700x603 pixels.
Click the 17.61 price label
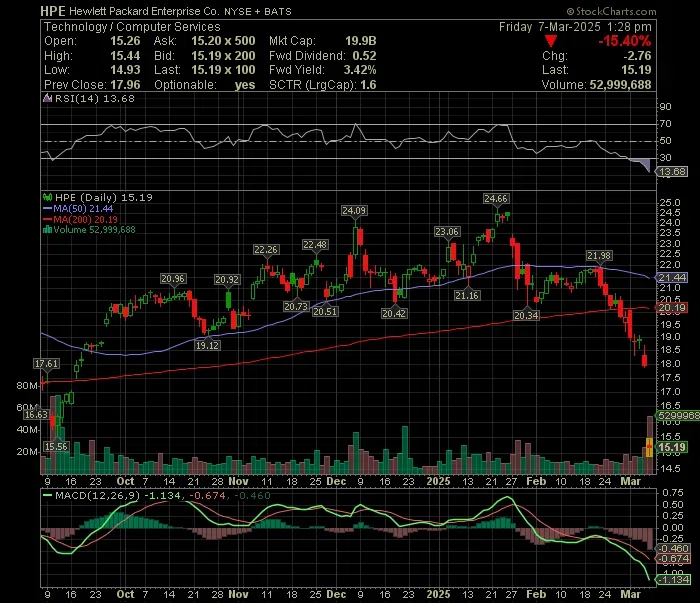pos(47,364)
